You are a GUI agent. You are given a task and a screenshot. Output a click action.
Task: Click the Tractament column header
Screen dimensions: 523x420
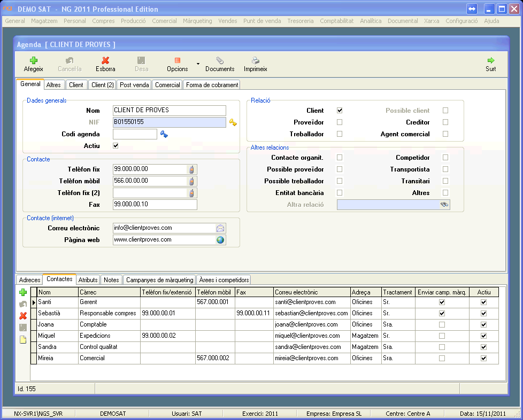point(398,292)
